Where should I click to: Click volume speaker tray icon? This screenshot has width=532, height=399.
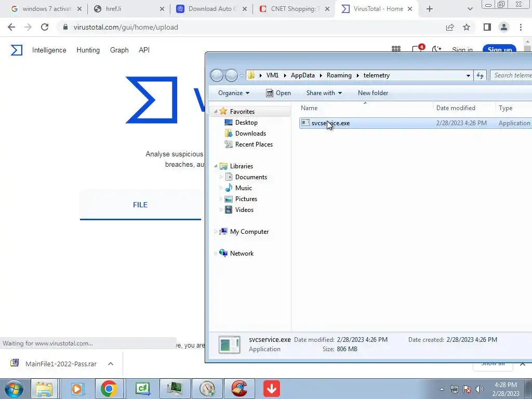point(480,389)
